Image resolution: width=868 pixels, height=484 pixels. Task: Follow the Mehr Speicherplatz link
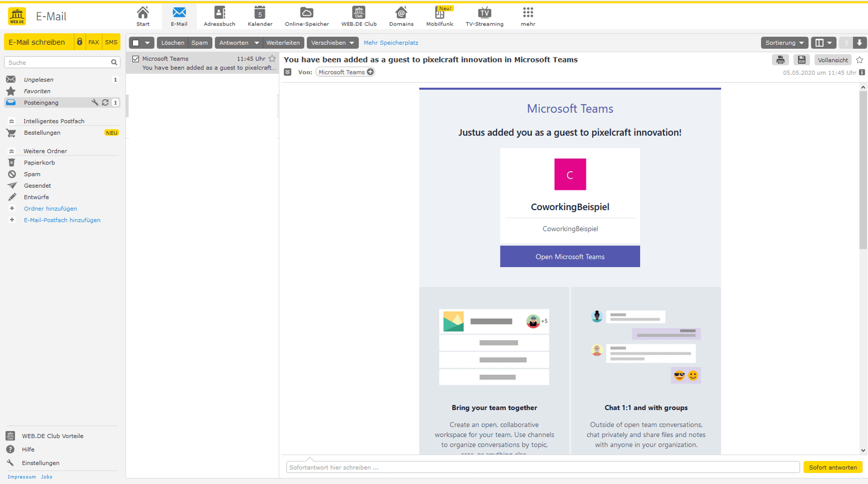tap(391, 43)
